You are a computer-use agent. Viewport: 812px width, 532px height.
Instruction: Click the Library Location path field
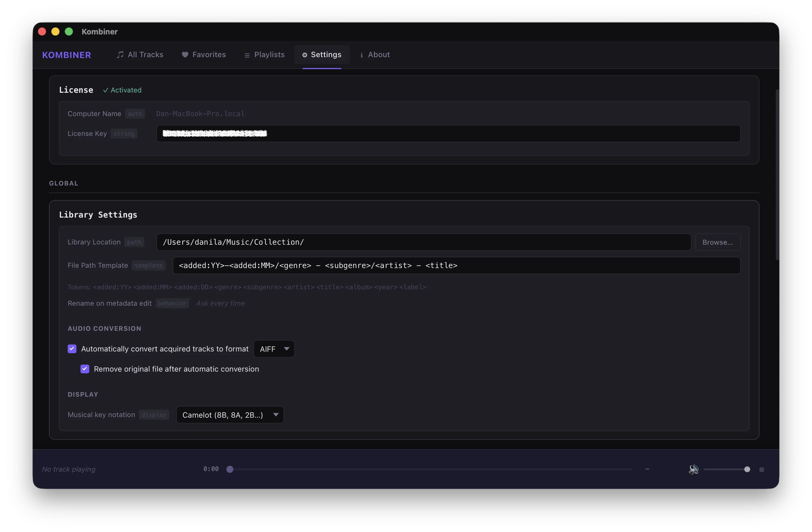click(423, 242)
